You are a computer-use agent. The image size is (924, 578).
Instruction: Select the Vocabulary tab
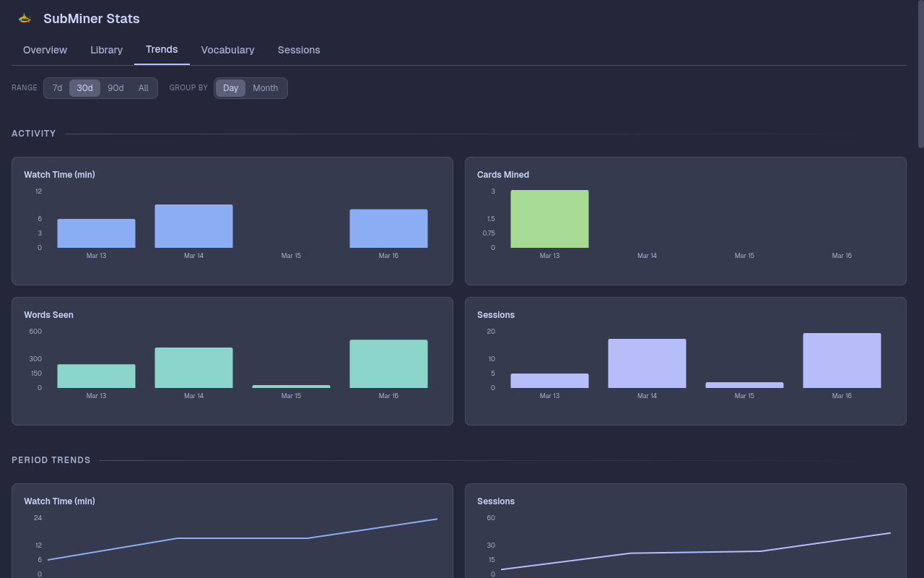coord(227,50)
